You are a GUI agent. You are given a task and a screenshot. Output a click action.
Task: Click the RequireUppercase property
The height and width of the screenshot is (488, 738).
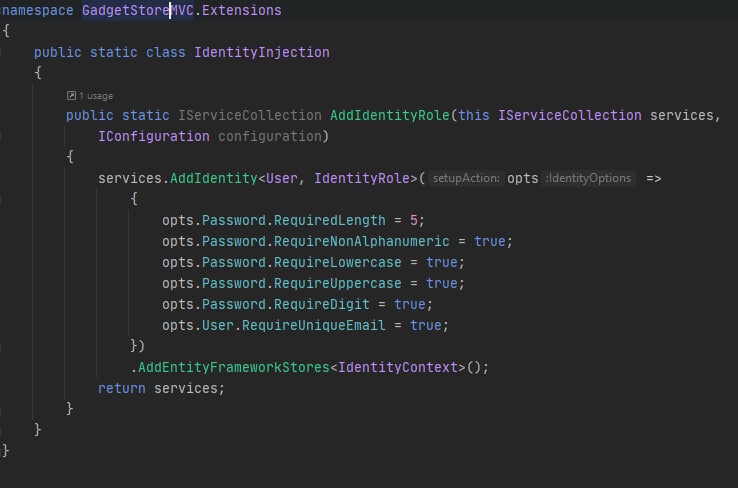click(337, 283)
